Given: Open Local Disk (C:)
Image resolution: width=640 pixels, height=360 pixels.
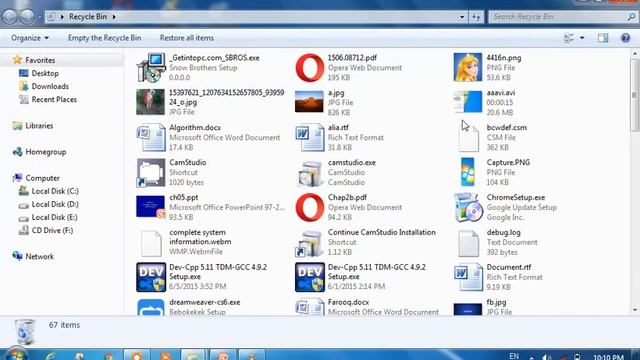Looking at the screenshot, I should 55,191.
